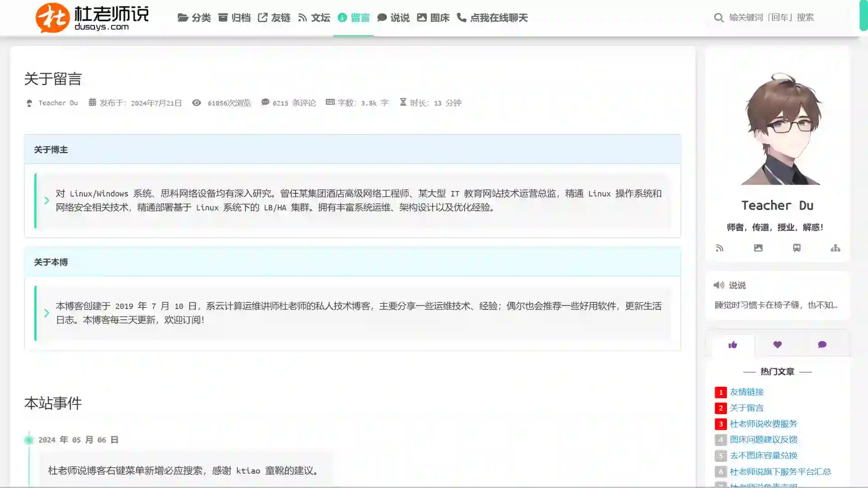Viewport: 868px width, 488px height.
Task: Expand the 关于本博 chevron arrow
Action: [x=47, y=313]
